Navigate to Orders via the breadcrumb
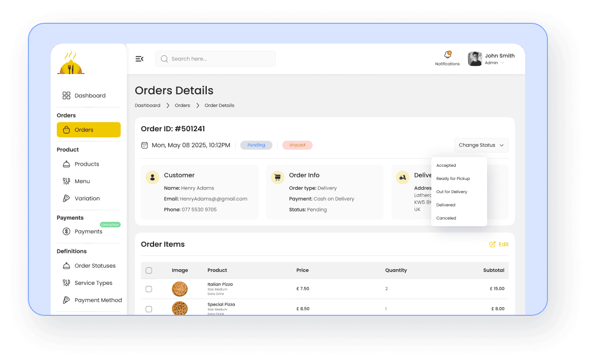Image resolution: width=591 pixels, height=364 pixels. click(182, 105)
